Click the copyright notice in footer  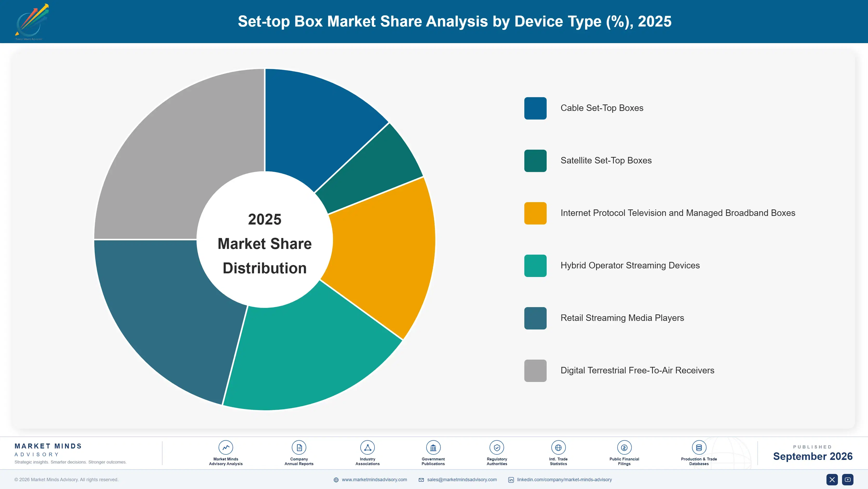point(66,480)
